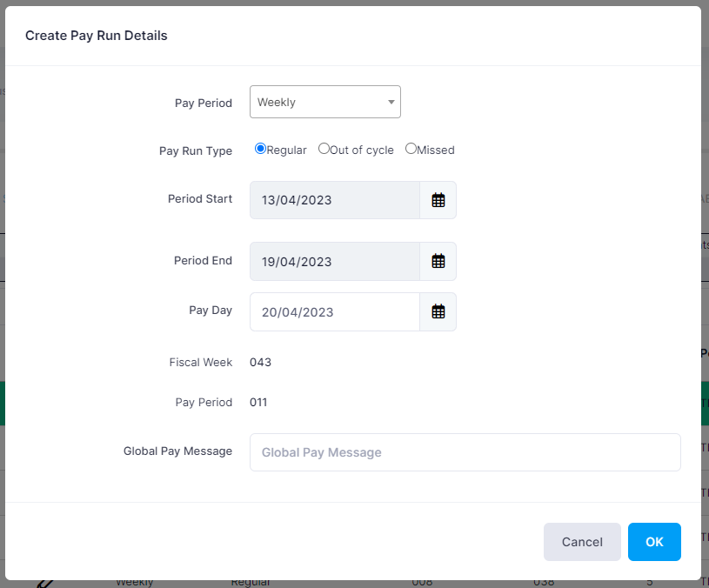Click the Fiscal Week value 043
The image size is (709, 588).
(x=261, y=362)
